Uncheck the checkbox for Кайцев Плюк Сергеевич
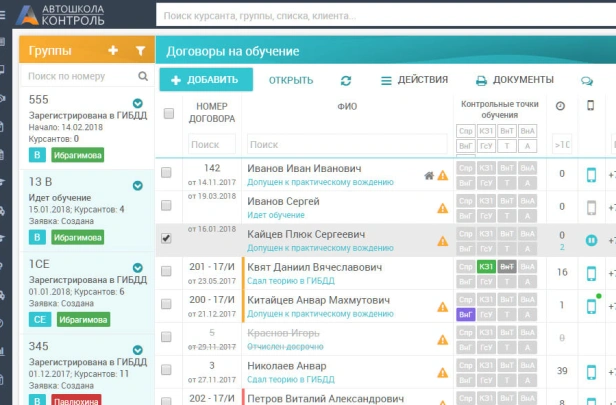This screenshot has height=405, width=616. pos(167,239)
